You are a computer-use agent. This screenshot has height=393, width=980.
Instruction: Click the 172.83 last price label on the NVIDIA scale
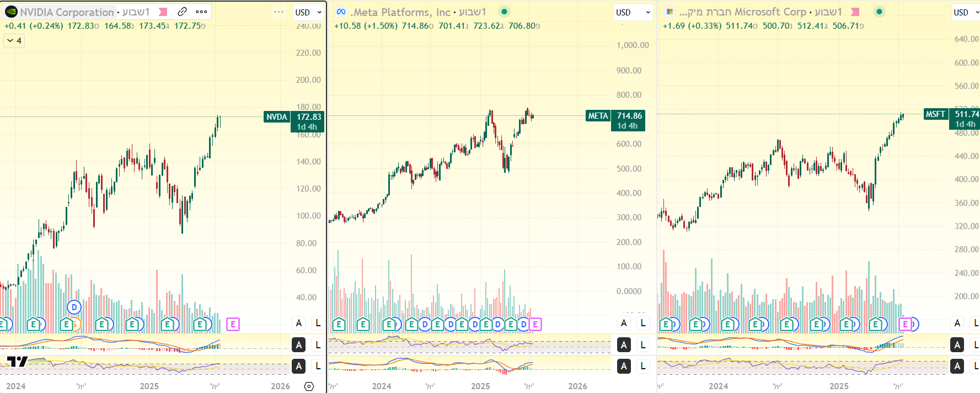click(x=308, y=116)
